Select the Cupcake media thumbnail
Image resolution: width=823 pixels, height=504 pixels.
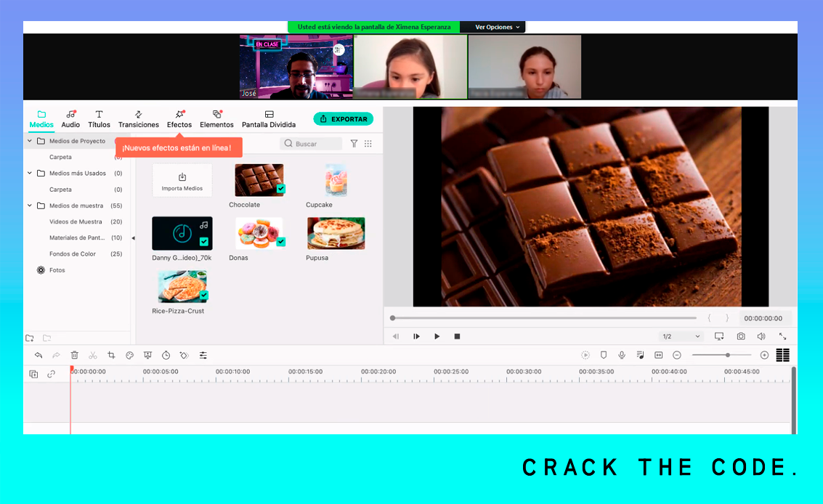point(336,181)
